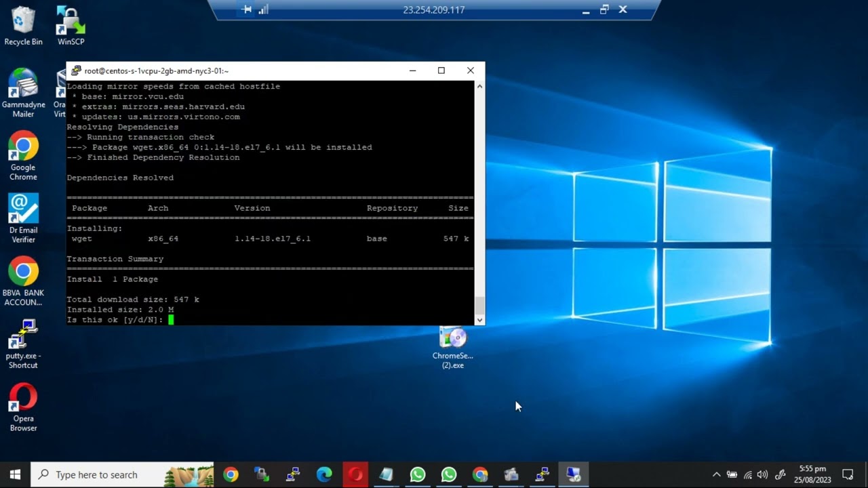Click the 'wget' package name in table
This screenshot has width=868, height=488.
coord(81,239)
